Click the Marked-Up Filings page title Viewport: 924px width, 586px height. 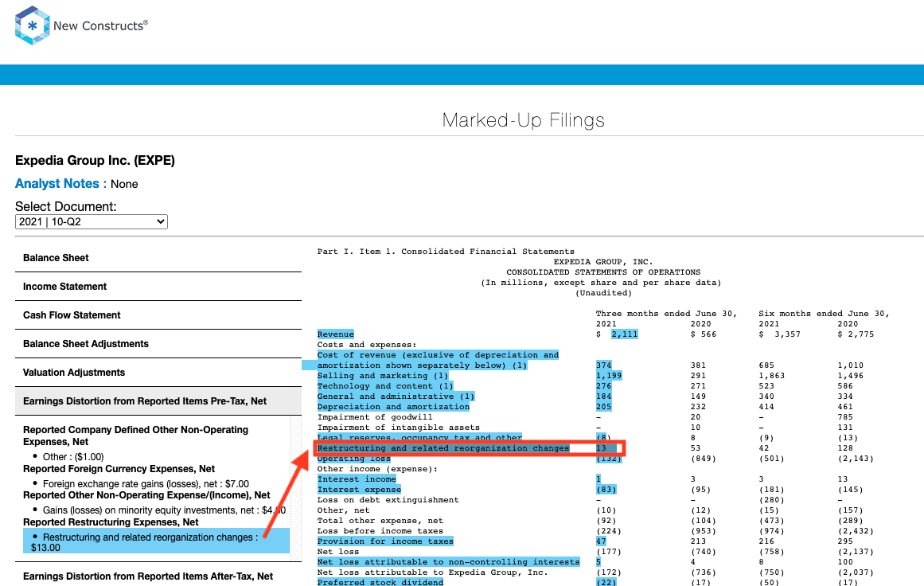pyautogui.click(x=524, y=120)
